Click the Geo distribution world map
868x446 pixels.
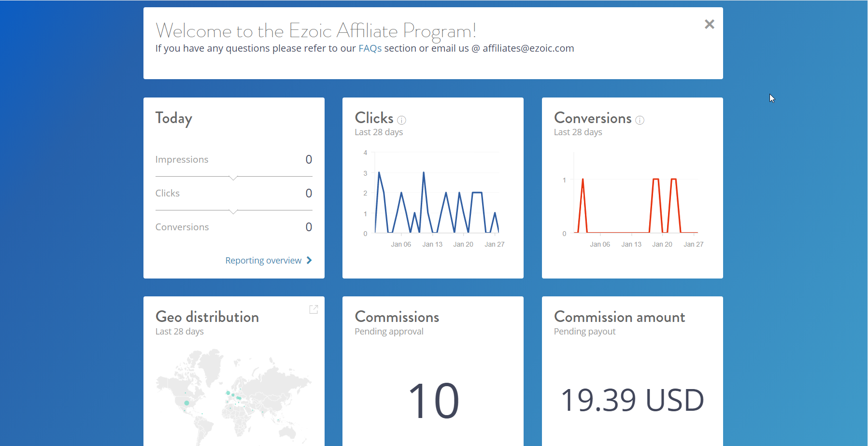233,397
